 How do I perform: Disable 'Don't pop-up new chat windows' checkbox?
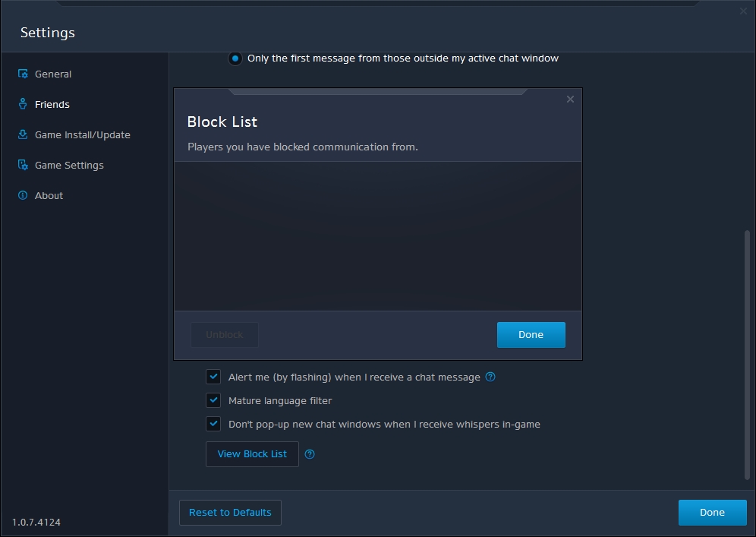click(213, 424)
